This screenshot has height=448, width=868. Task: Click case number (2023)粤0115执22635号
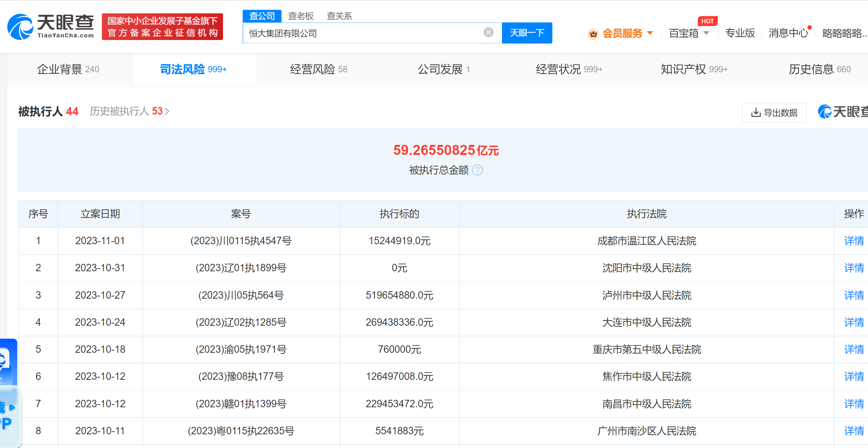coord(241,431)
